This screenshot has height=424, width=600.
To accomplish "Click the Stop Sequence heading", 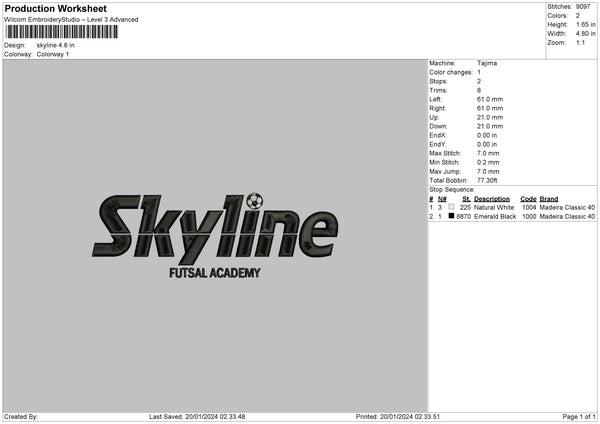I will click(452, 190).
